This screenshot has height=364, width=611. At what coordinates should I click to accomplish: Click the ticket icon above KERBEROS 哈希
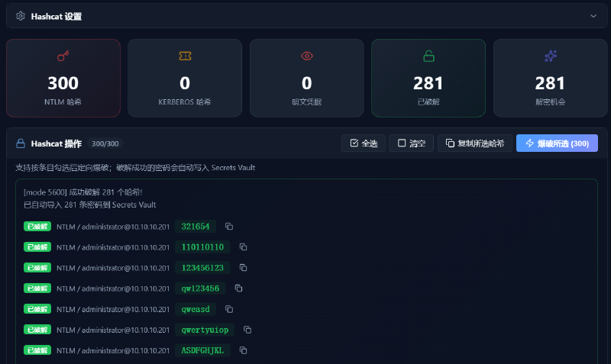click(x=185, y=56)
